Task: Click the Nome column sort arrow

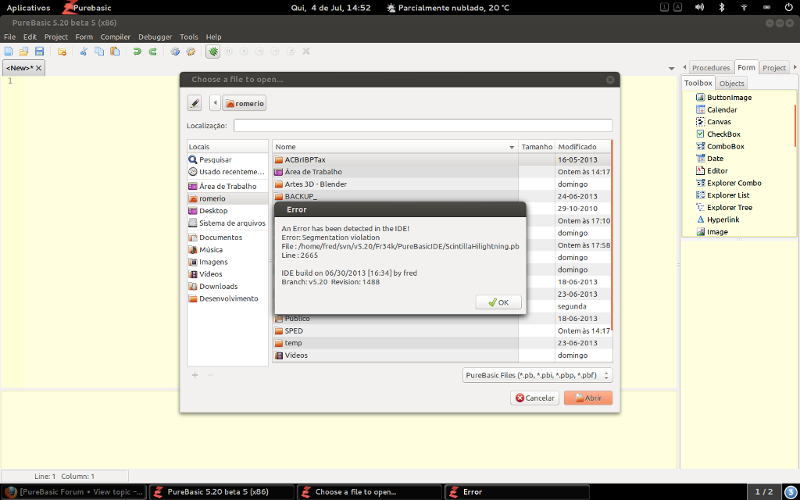Action: [510, 147]
